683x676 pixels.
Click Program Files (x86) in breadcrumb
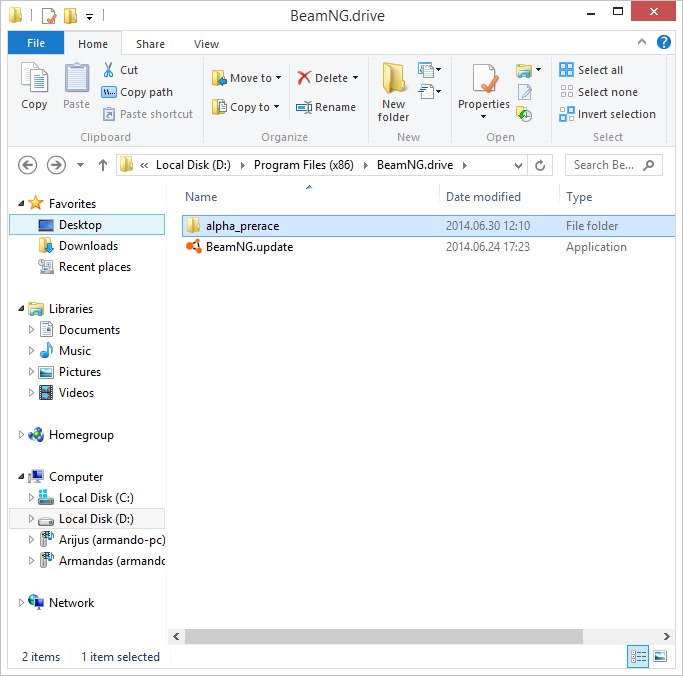point(304,165)
